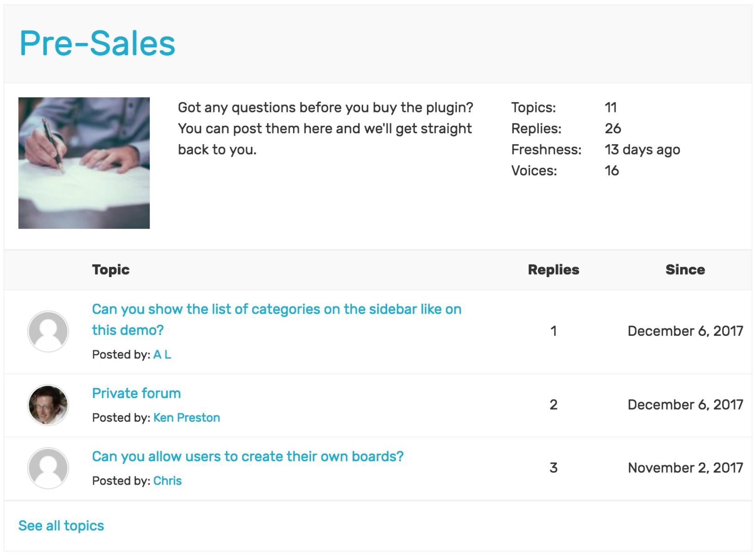Viewport: 756px width, 555px height.
Task: Click the November 2, 2017 date
Action: 685,468
